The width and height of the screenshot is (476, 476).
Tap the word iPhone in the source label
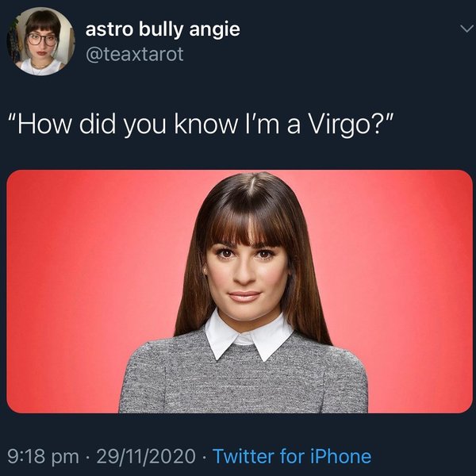coord(340,456)
